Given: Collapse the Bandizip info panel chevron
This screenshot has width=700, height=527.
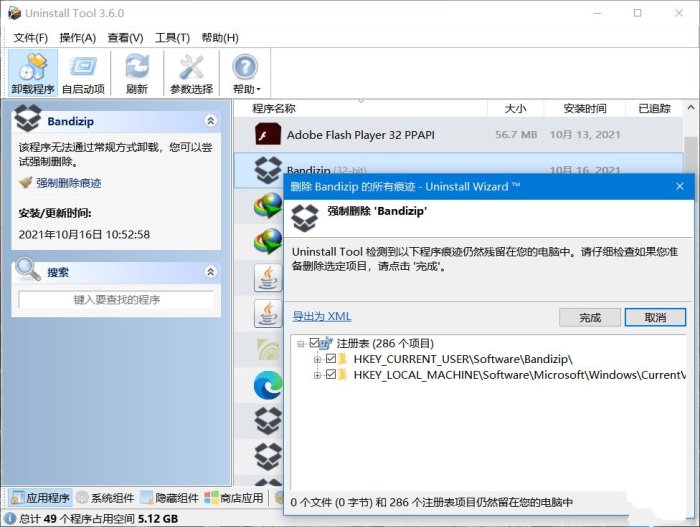Looking at the screenshot, I should pyautogui.click(x=211, y=121).
